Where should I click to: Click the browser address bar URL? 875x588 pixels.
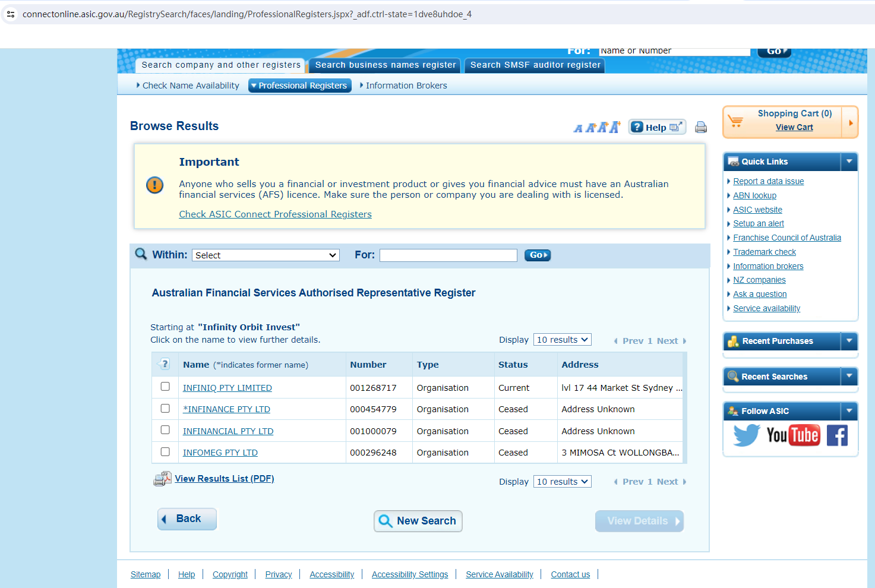pyautogui.click(x=247, y=14)
